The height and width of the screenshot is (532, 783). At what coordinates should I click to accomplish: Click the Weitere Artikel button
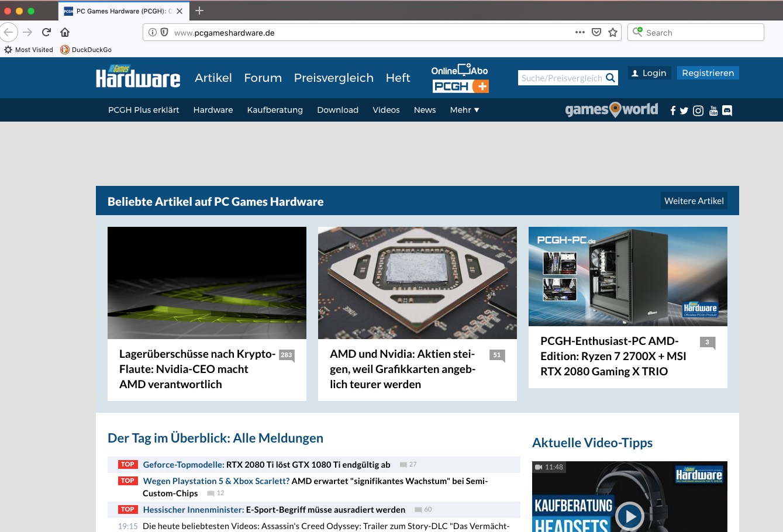point(694,201)
